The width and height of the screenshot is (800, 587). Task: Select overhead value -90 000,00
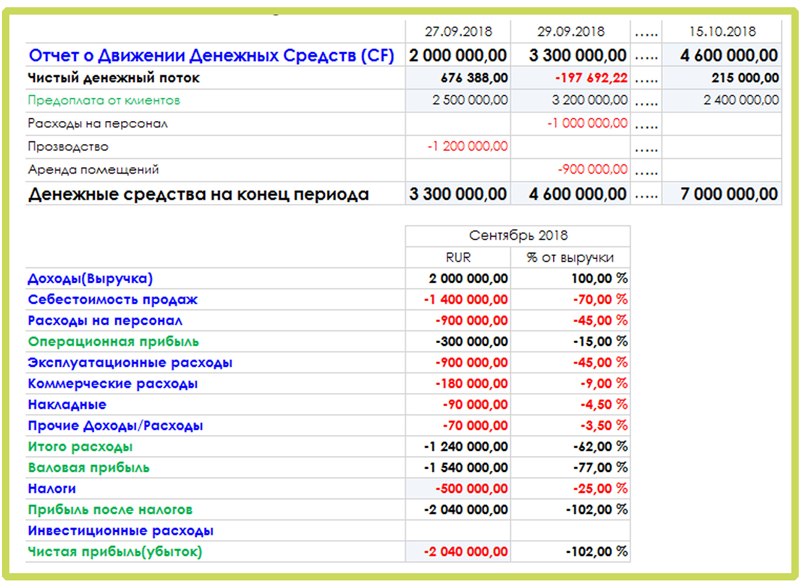pos(458,404)
